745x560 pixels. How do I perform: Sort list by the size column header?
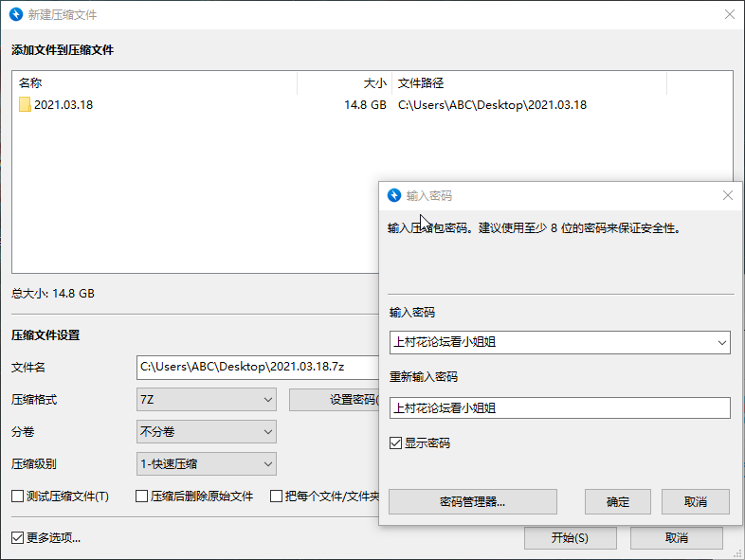343,83
